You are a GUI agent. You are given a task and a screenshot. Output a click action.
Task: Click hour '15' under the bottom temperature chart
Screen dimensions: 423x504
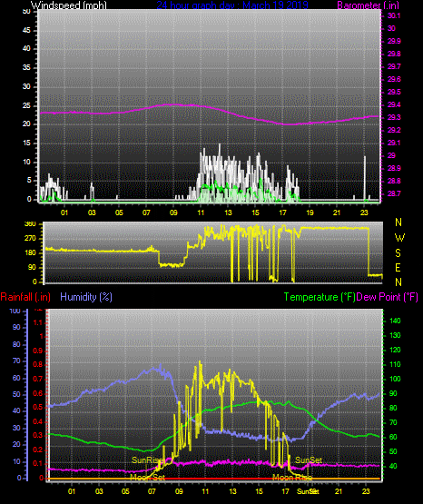tap(259, 491)
